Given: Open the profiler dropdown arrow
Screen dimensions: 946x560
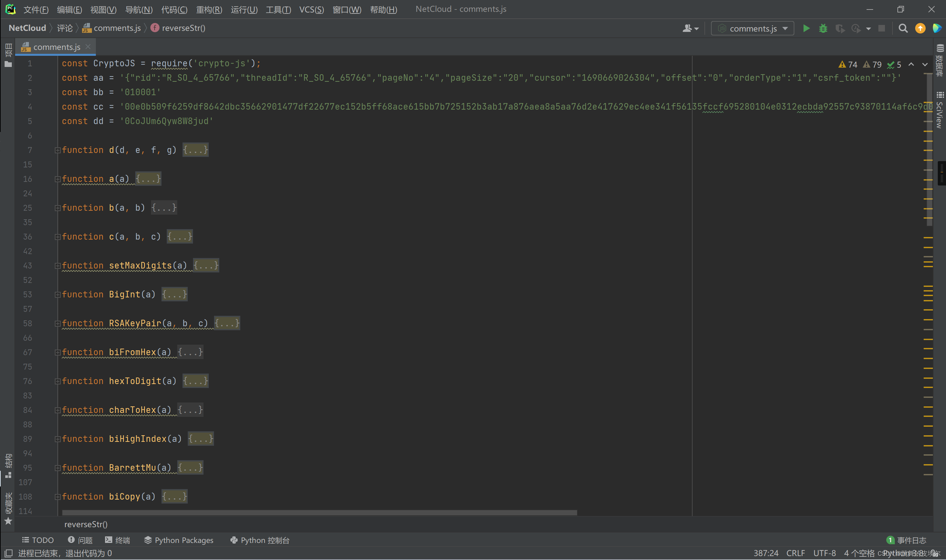Looking at the screenshot, I should click(868, 29).
